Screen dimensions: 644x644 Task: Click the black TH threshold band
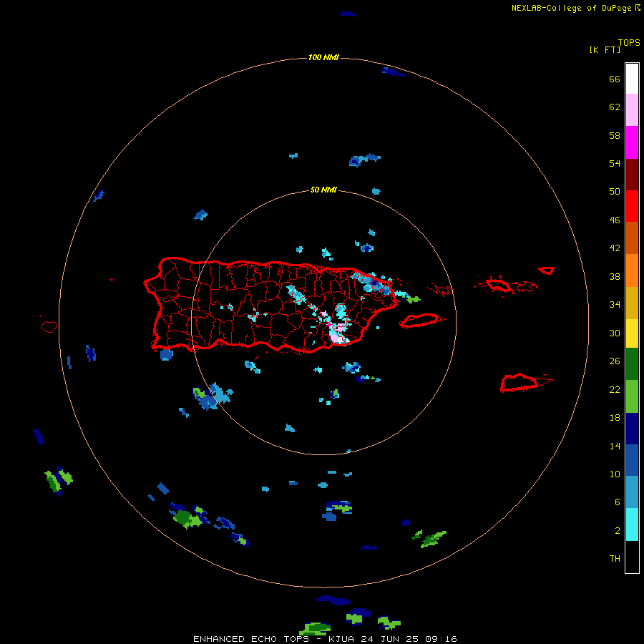click(632, 557)
